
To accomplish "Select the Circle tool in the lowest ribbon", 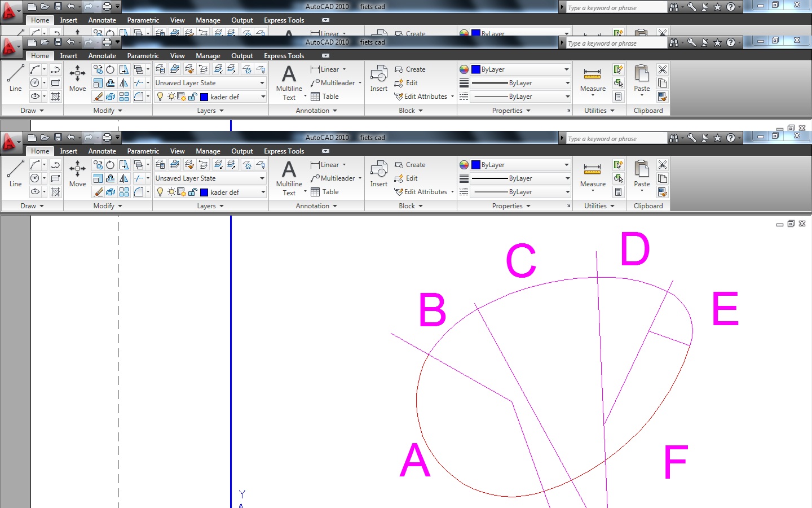I will (x=35, y=178).
